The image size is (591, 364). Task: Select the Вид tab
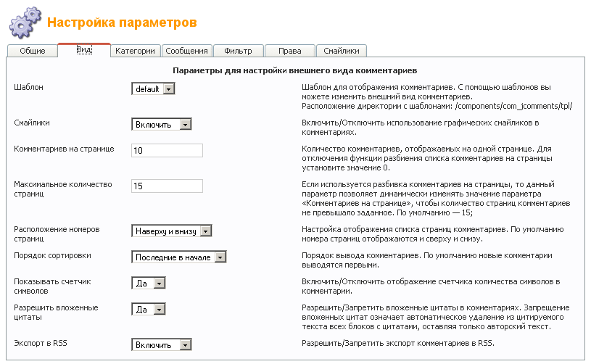pyautogui.click(x=83, y=50)
